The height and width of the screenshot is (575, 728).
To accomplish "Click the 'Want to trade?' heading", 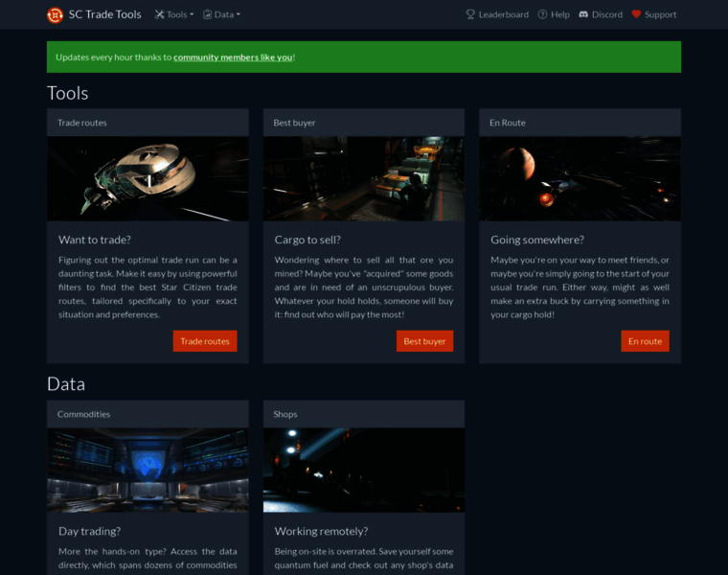I will pos(95,240).
